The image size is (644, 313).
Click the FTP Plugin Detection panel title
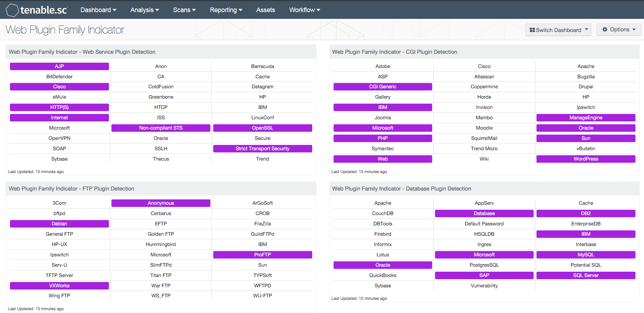click(x=72, y=189)
